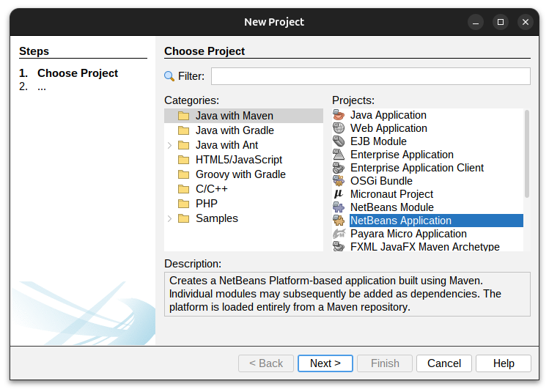The image size is (549, 392).
Task: Select the EJB Module icon
Action: (x=339, y=141)
